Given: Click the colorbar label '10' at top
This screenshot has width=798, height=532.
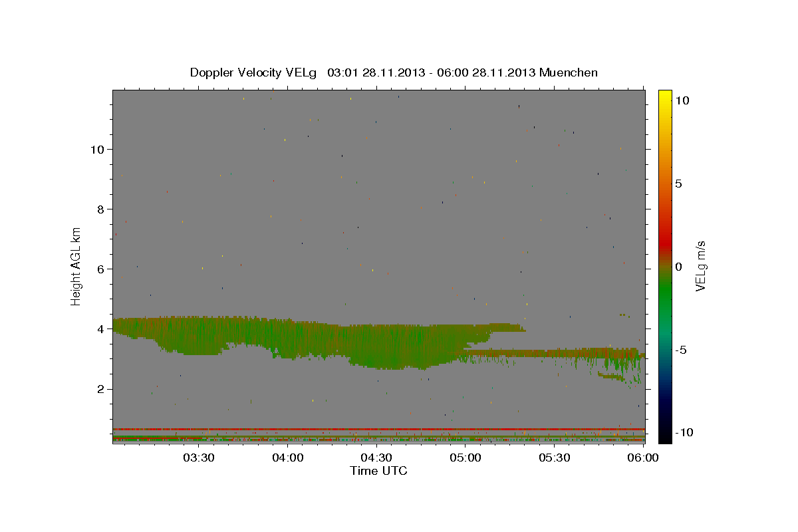Looking at the screenshot, I should click(x=682, y=100).
